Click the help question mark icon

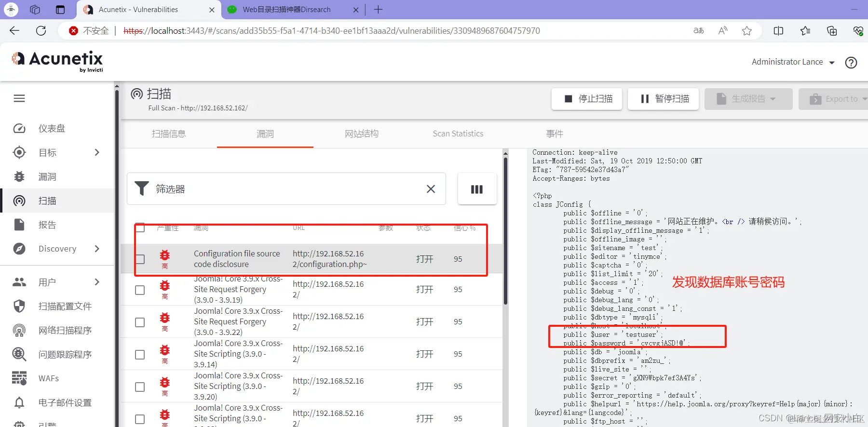(x=851, y=63)
